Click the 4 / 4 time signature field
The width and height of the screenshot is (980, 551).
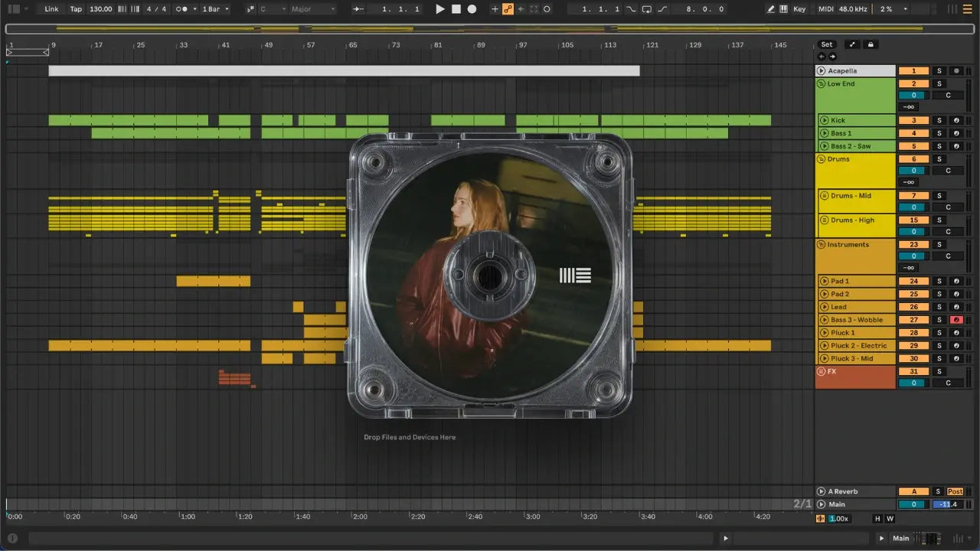point(156,9)
